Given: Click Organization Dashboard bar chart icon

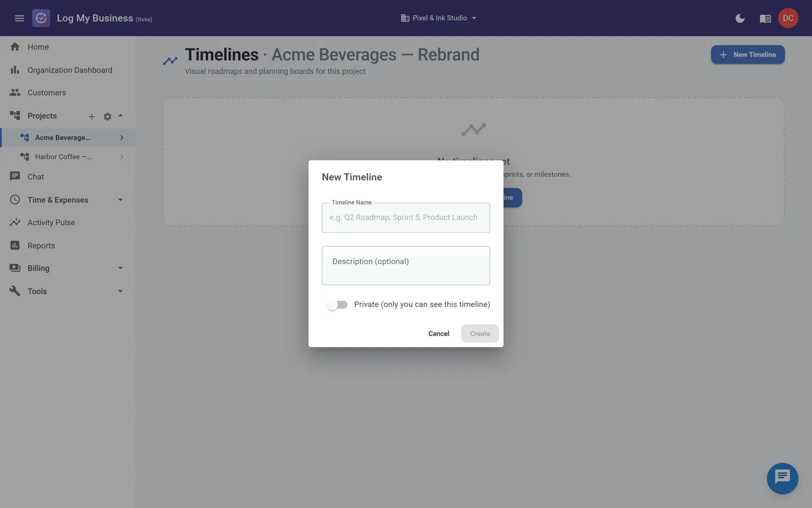Looking at the screenshot, I should pos(15,70).
